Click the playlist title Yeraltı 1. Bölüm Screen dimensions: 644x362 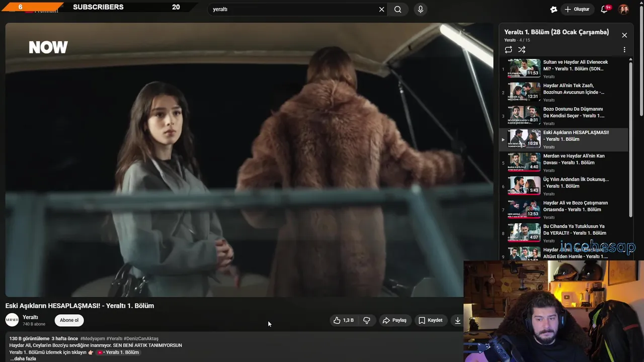point(556,32)
